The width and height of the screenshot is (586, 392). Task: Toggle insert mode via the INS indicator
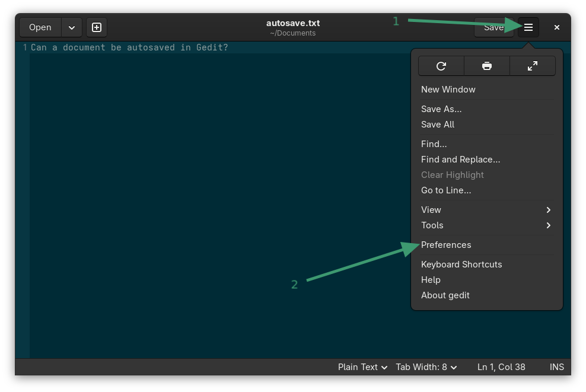coord(556,366)
